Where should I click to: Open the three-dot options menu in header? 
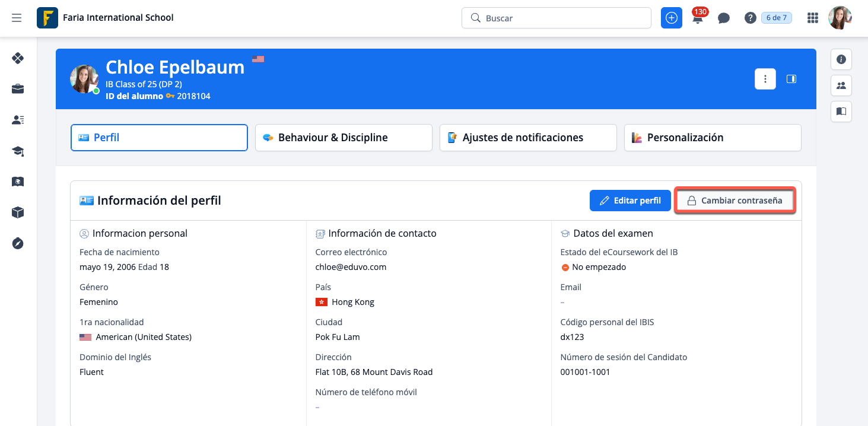click(x=765, y=79)
